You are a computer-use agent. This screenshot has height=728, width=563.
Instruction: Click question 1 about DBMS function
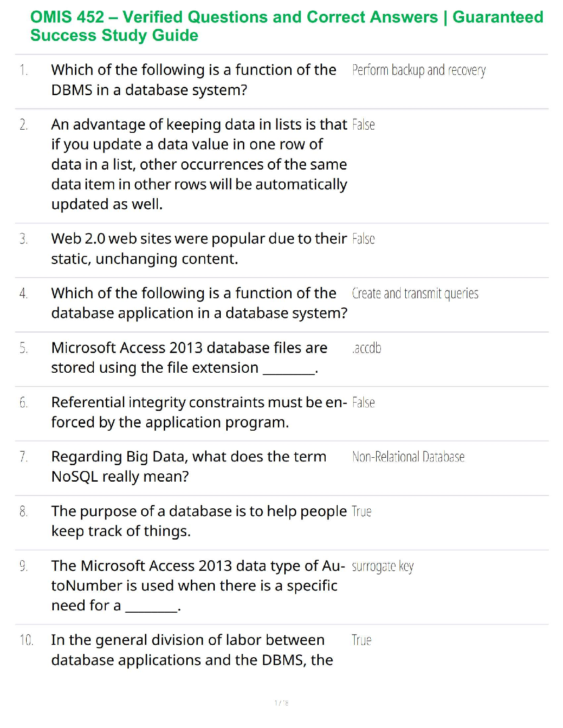tap(194, 80)
